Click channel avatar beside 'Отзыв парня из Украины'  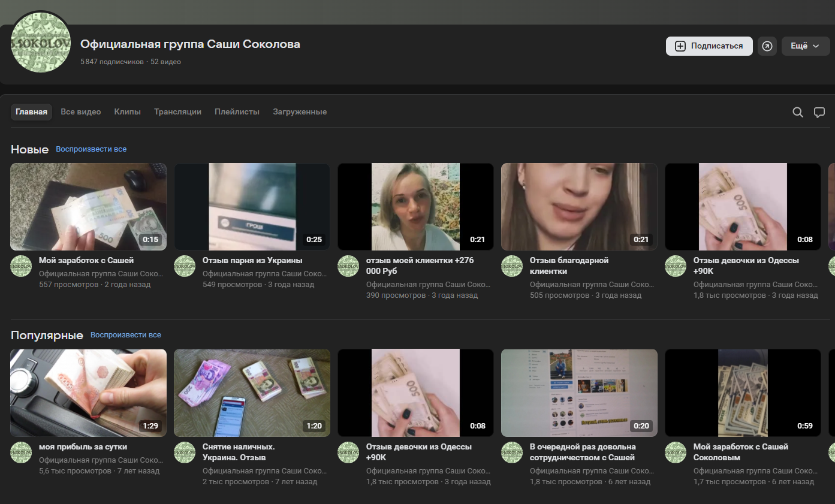185,266
